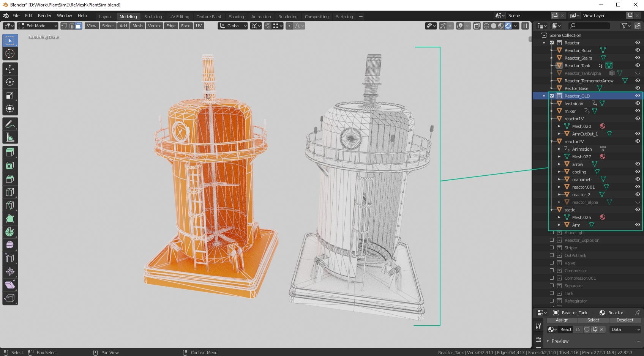Select the Smooth tool
The height and width of the screenshot is (356, 644).
(x=10, y=245)
